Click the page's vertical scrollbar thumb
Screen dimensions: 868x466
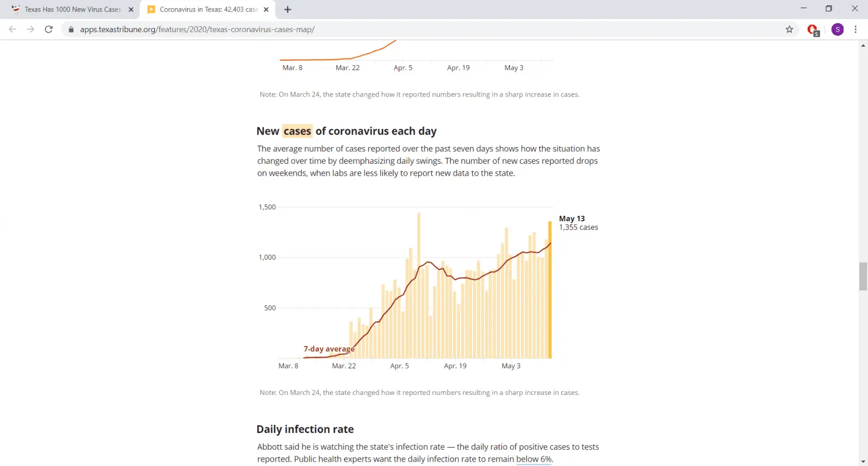[x=863, y=276]
